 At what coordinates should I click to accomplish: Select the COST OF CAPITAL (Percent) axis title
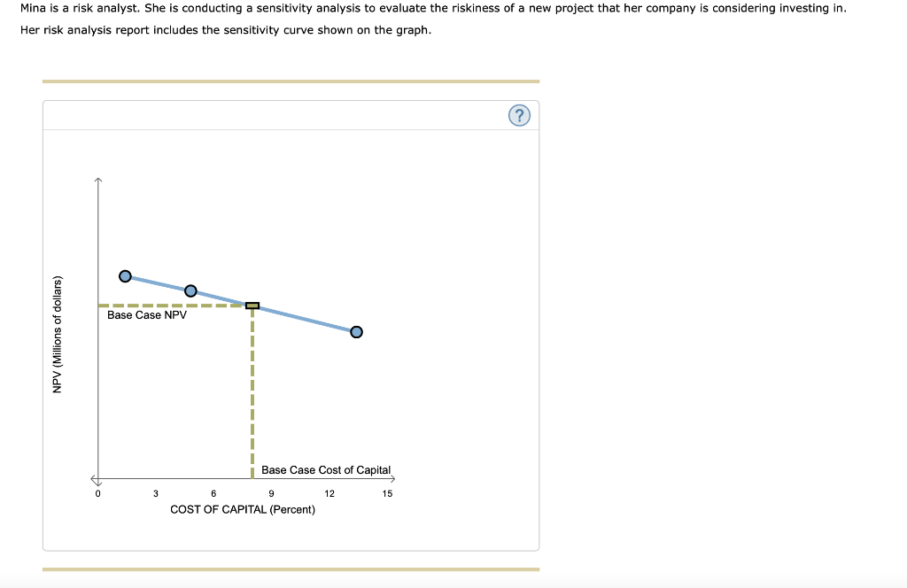coord(244,509)
